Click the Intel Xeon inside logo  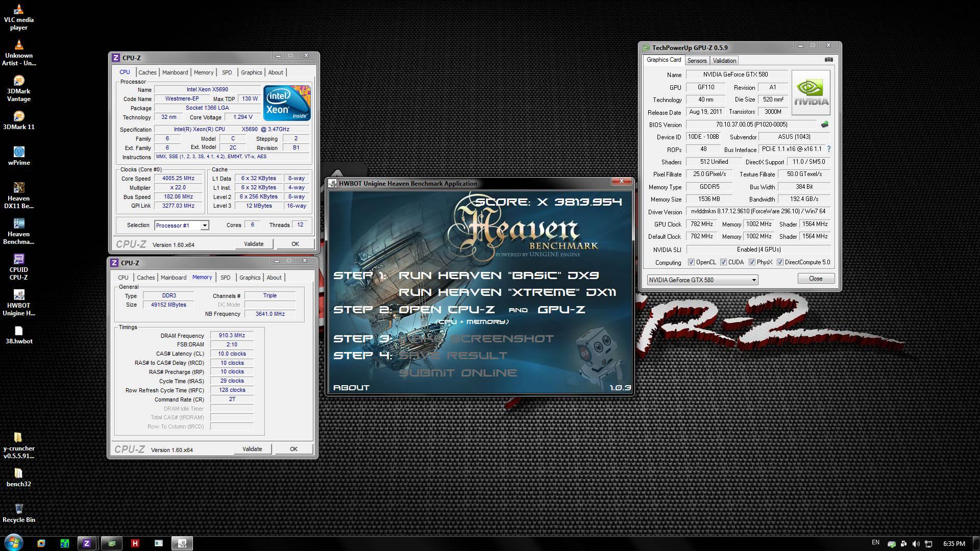287,103
